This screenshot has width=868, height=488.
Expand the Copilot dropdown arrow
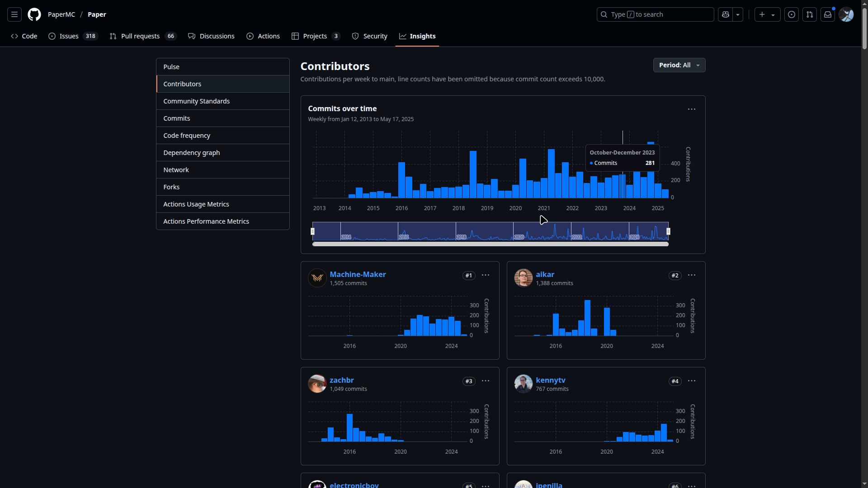pyautogui.click(x=738, y=14)
